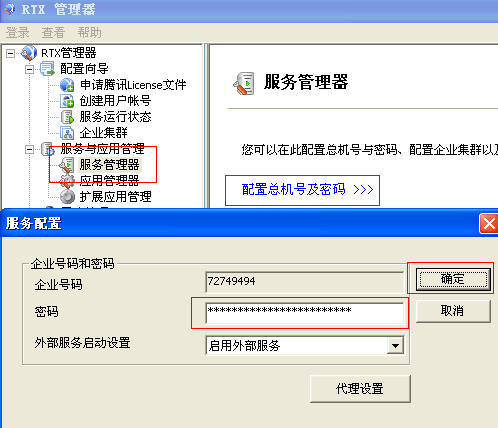The height and width of the screenshot is (428, 498).
Task: Click the 企业集群 icon
Action: 67,133
